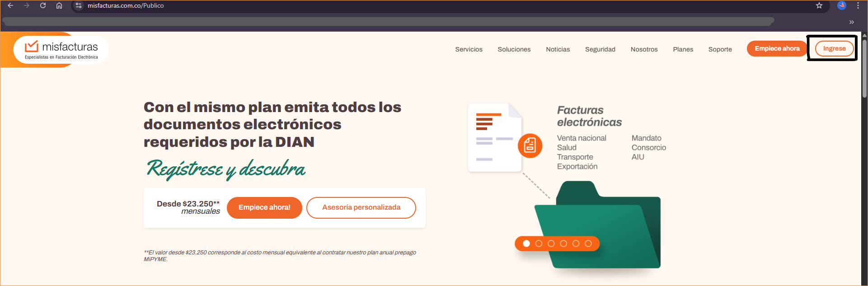This screenshot has width=868, height=286.
Task: Open the three-dot browser menu
Action: tap(858, 5)
